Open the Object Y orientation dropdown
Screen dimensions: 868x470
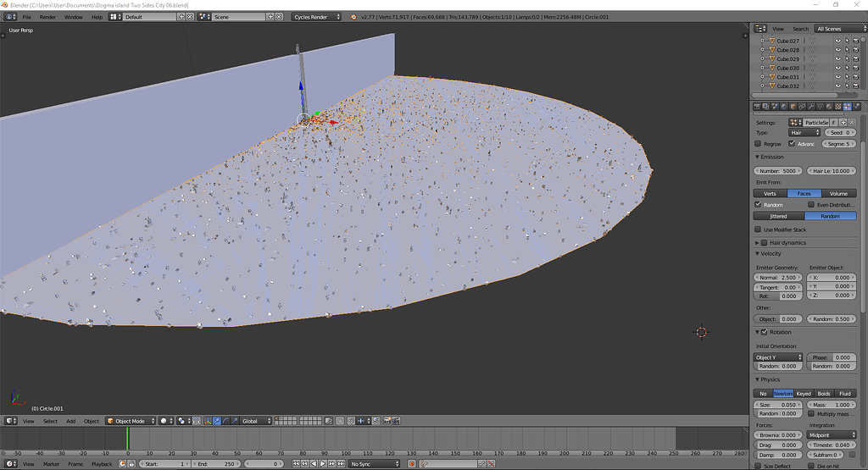tap(778, 357)
